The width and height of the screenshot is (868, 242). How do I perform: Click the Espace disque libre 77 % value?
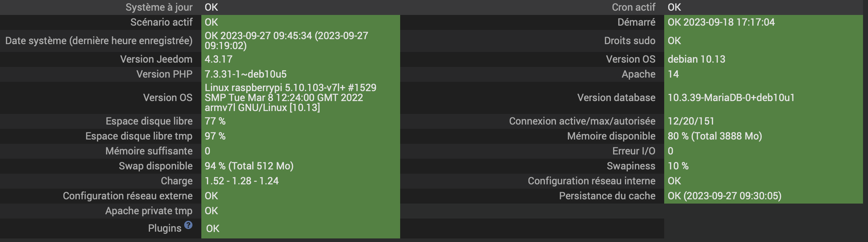click(215, 121)
